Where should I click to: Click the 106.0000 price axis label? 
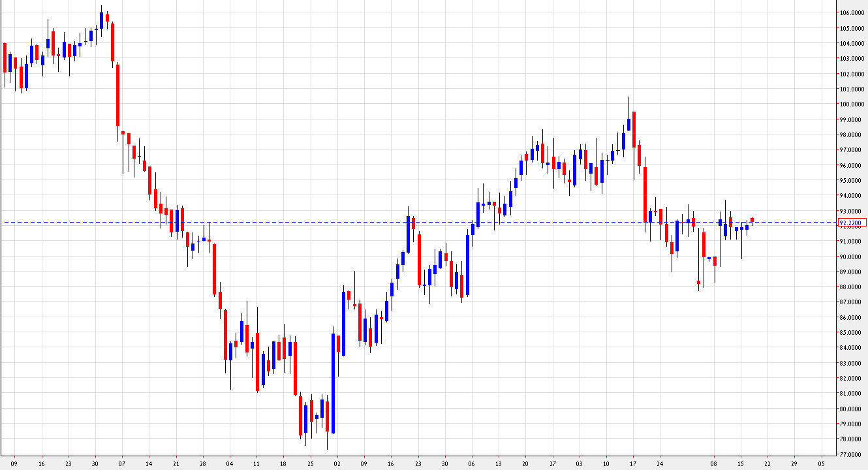point(851,13)
